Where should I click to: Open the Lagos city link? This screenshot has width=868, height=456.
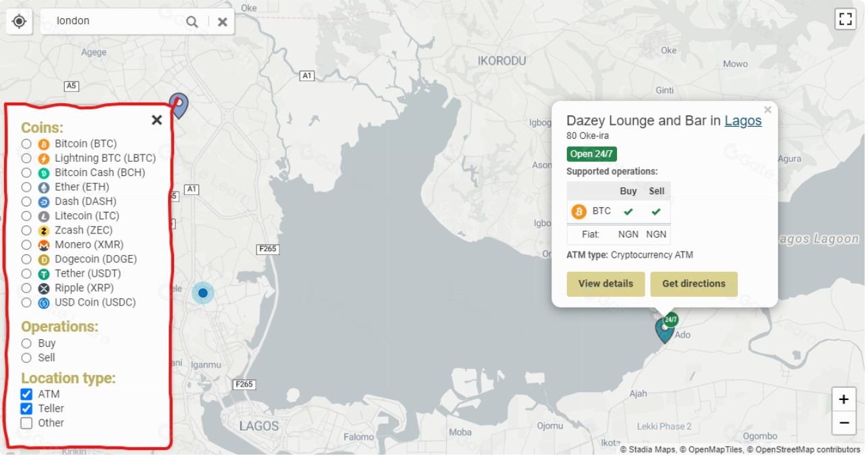(742, 121)
